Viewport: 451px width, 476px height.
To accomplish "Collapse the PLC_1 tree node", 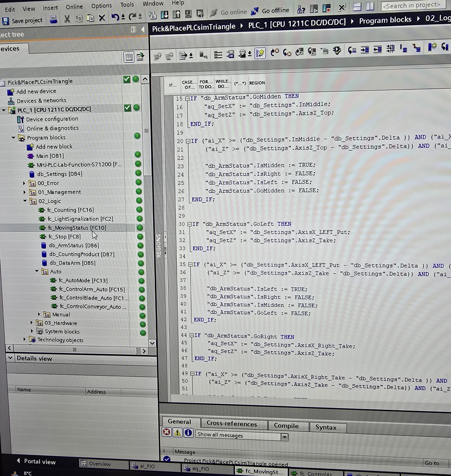I will 4,110.
